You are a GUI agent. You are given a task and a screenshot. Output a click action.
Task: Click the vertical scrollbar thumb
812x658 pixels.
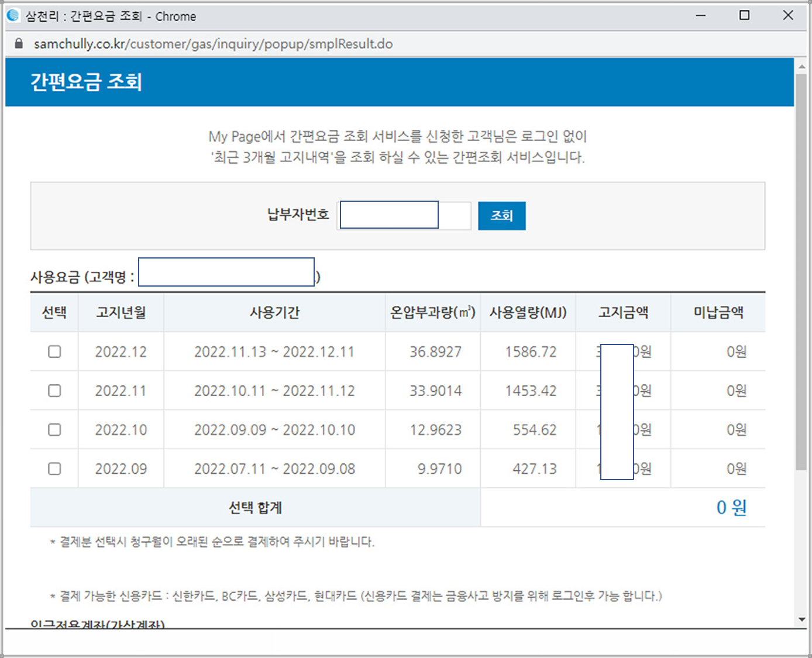[x=801, y=272]
